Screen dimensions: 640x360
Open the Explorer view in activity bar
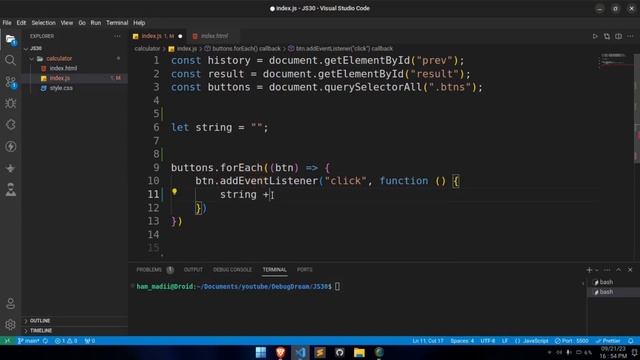pyautogui.click(x=10, y=40)
